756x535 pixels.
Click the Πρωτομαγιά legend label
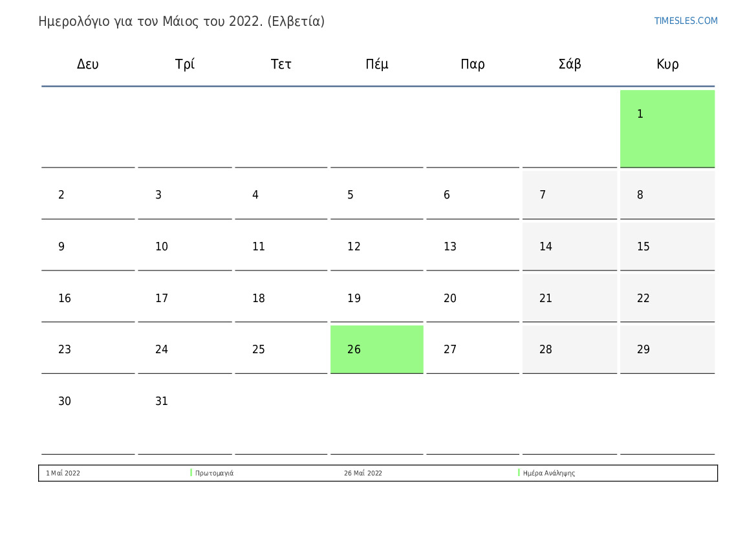(215, 474)
